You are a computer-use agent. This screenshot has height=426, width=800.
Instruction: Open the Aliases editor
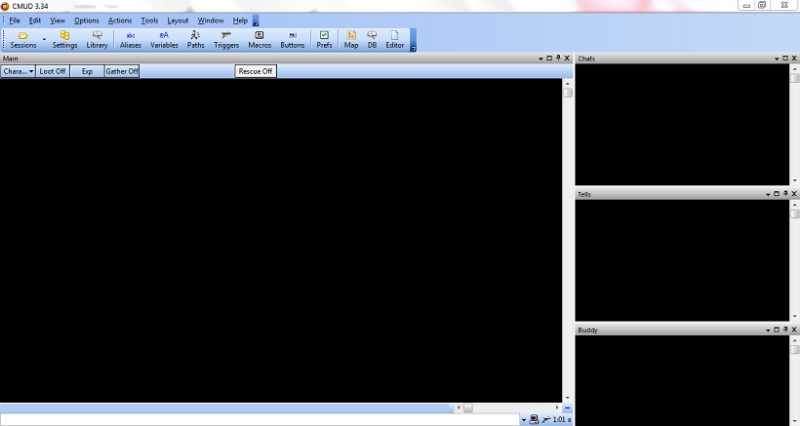tap(131, 39)
